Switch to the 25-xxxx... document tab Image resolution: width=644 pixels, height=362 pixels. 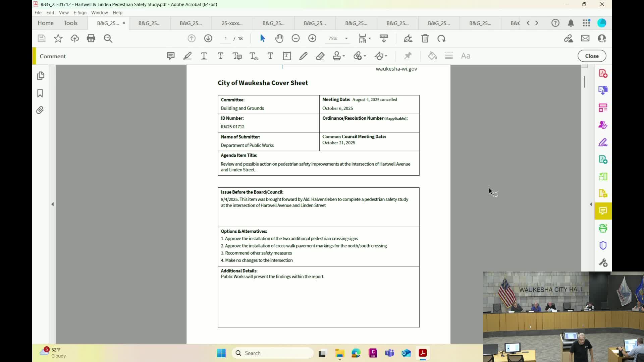(x=232, y=23)
